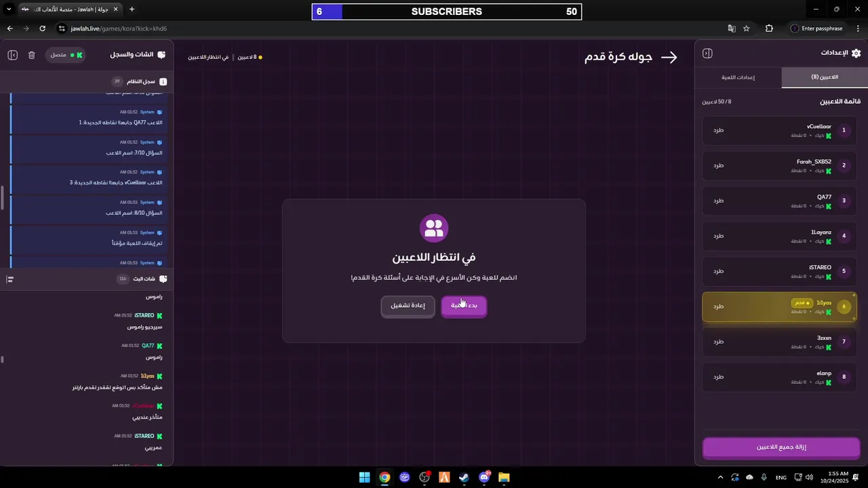This screenshot has height=488, width=868.
Task: Select the highlighted 1i1yas player row
Action: click(x=779, y=306)
